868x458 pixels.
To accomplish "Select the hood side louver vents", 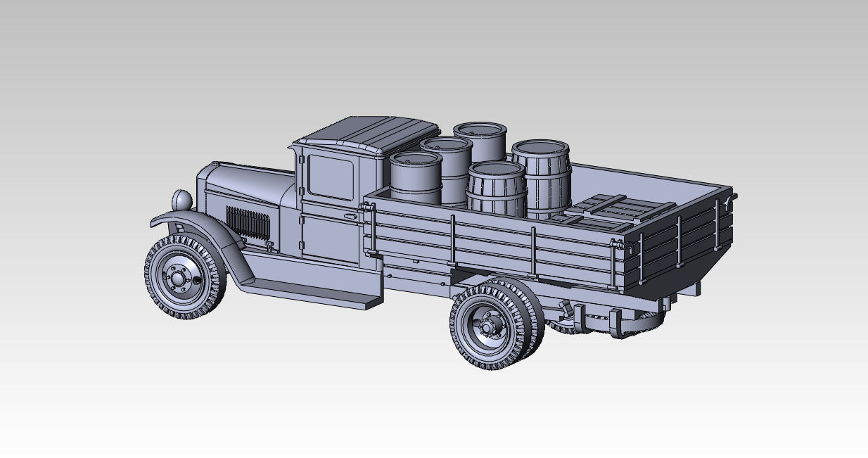I will (247, 222).
